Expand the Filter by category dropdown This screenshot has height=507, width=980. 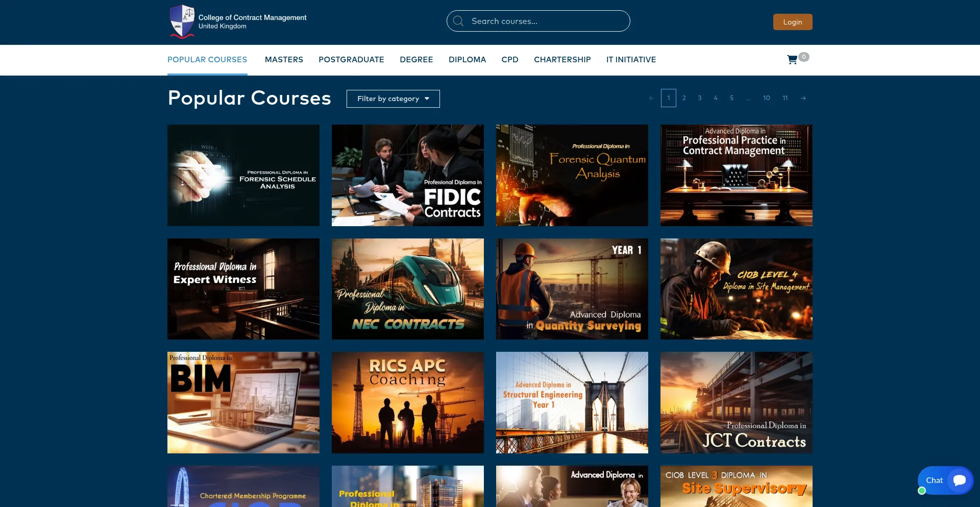[x=393, y=99]
